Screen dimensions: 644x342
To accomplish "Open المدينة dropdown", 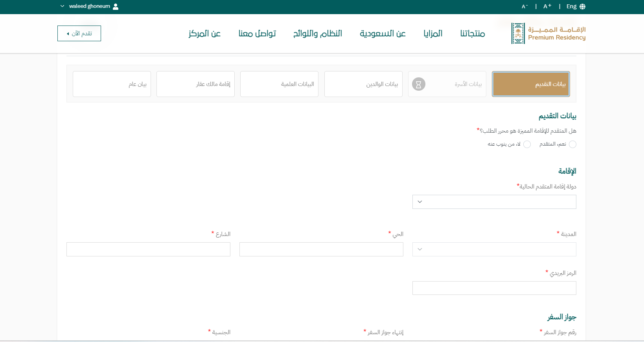I will pos(494,249).
